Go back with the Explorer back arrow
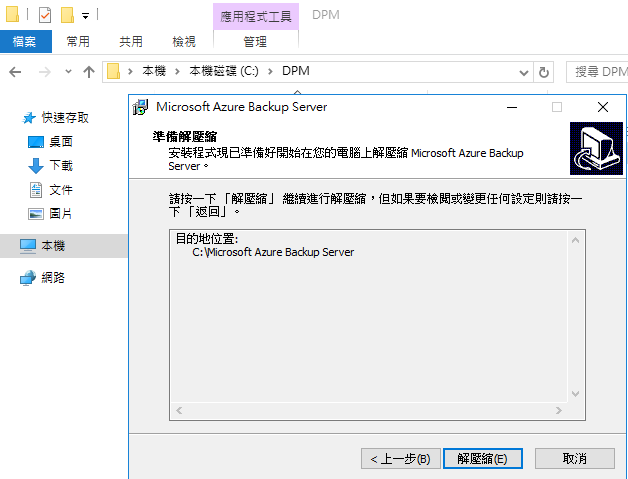 coord(15,72)
